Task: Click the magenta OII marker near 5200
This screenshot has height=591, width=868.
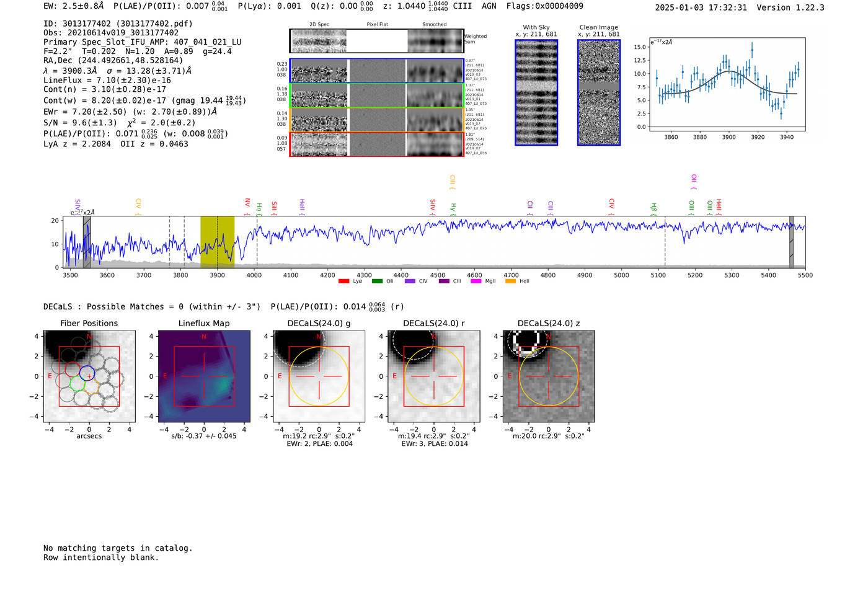Action: pyautogui.click(x=694, y=182)
